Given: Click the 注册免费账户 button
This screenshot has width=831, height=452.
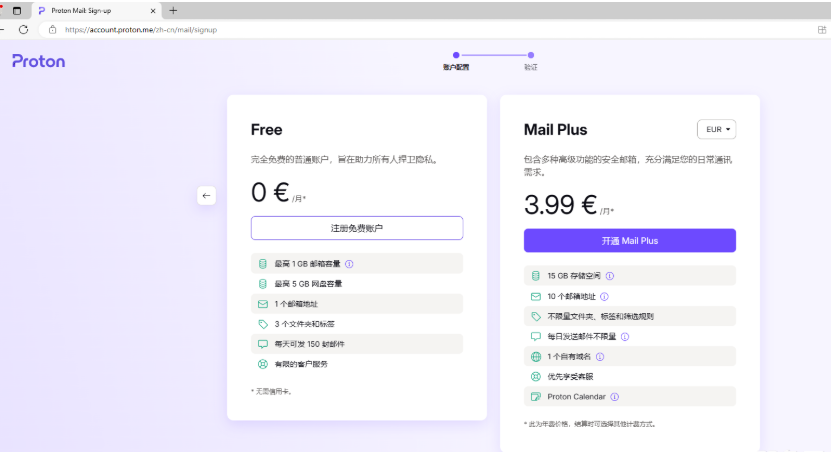Looking at the screenshot, I should [x=357, y=228].
